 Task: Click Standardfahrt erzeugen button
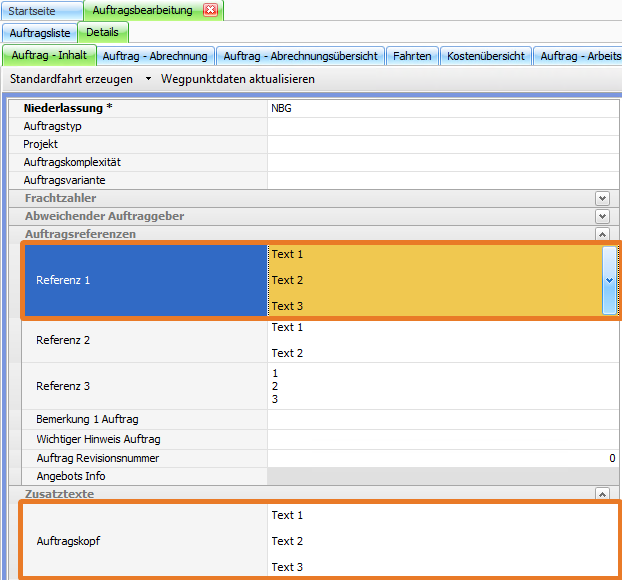tap(71, 78)
